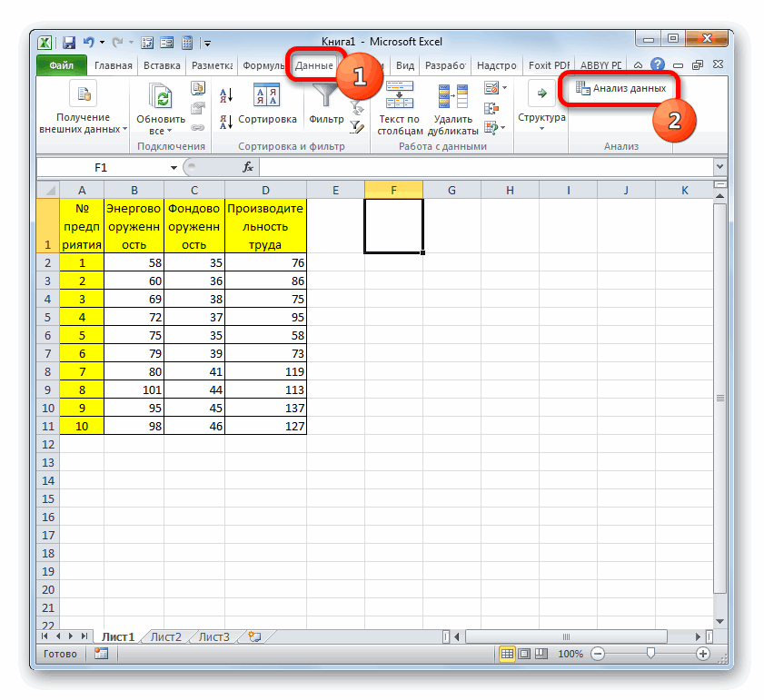The height and width of the screenshot is (700, 764).
Task: Switch to sheet Лист3
Action: pyautogui.click(x=213, y=637)
